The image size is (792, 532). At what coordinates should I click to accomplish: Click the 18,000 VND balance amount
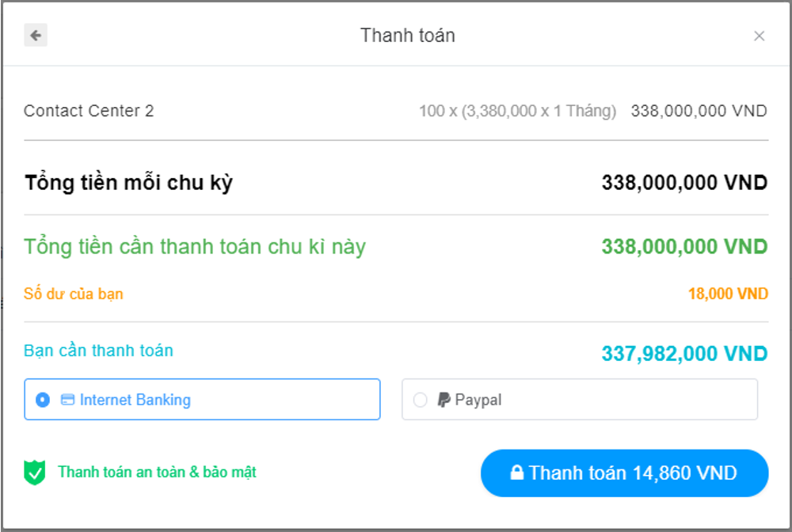tap(728, 294)
